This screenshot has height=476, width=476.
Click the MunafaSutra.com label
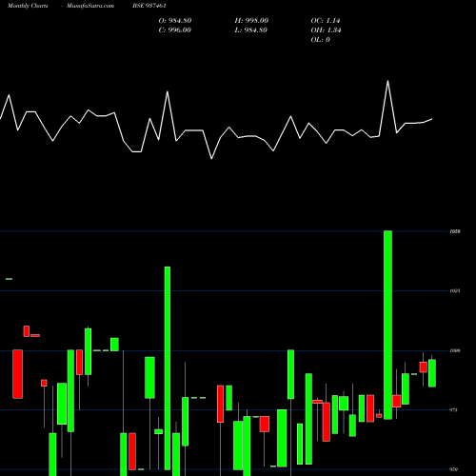pyautogui.click(x=90, y=6)
